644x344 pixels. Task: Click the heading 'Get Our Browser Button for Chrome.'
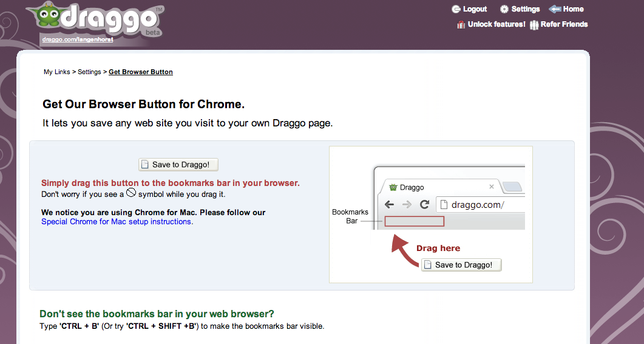pos(143,104)
